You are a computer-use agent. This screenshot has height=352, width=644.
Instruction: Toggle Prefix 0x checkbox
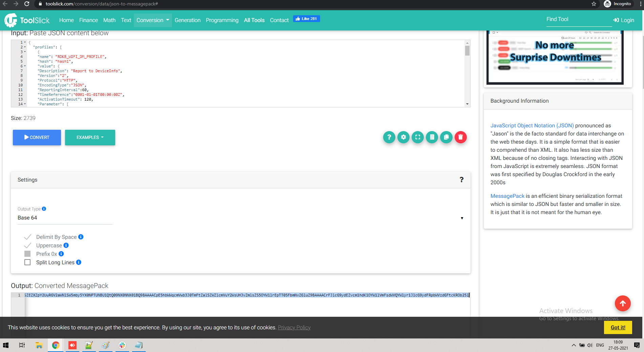click(x=27, y=254)
